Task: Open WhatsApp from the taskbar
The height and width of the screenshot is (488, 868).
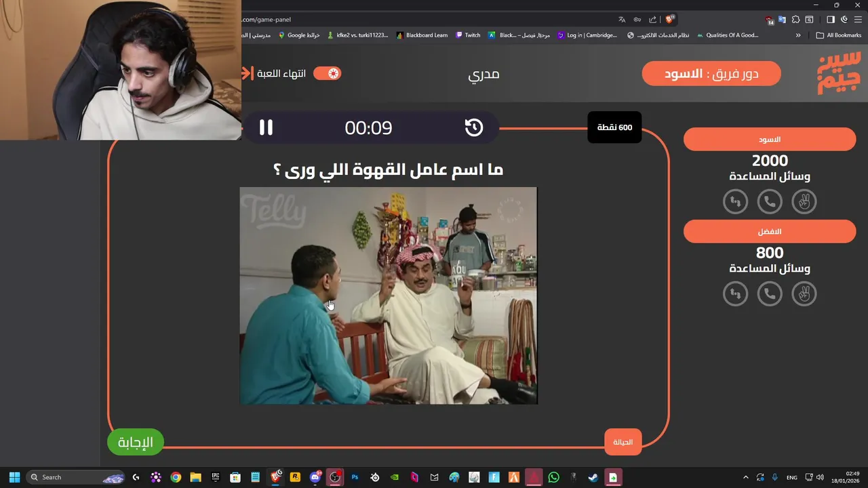Action: click(x=553, y=477)
